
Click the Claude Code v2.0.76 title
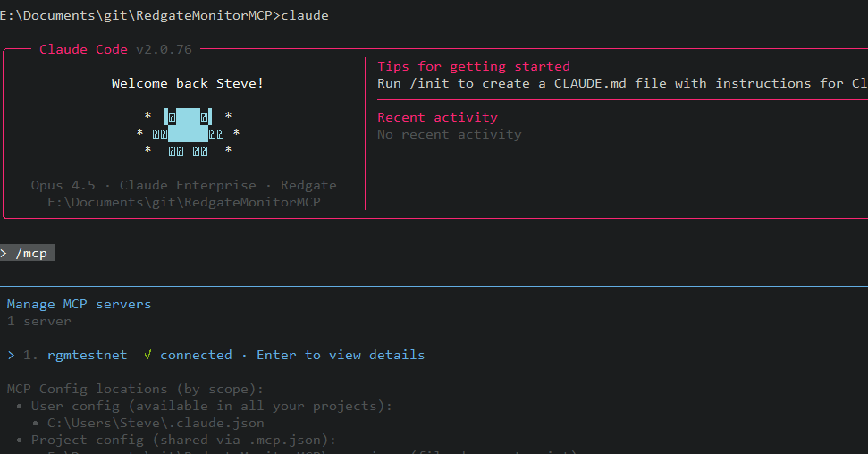tap(115, 49)
